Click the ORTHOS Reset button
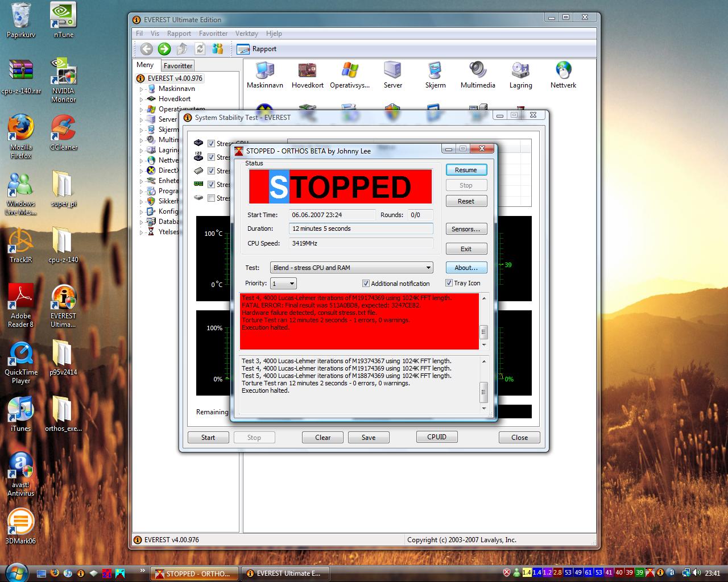Viewport: 728px width, 582px height. click(x=466, y=201)
